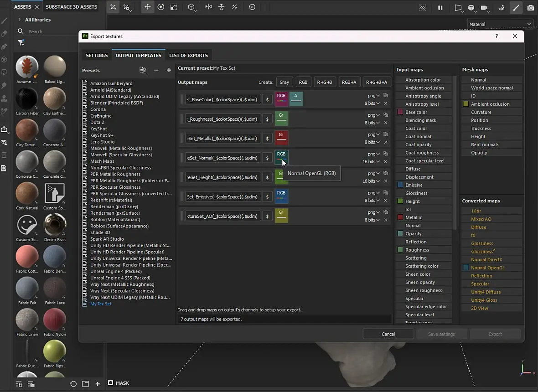Switch to the Settings tab
Viewport: 538px width, 392px height.
coord(97,56)
